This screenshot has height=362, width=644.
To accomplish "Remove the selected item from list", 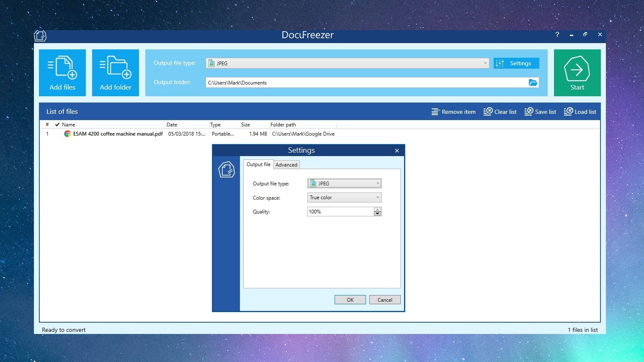I will [x=453, y=112].
